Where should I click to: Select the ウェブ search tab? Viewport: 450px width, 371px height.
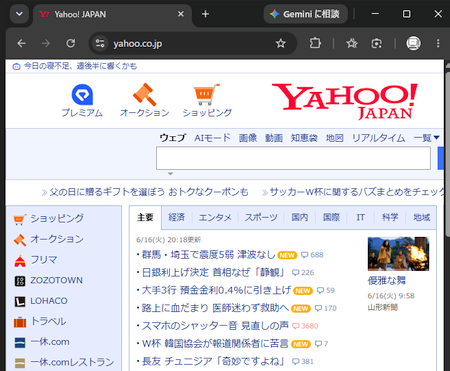(x=172, y=138)
